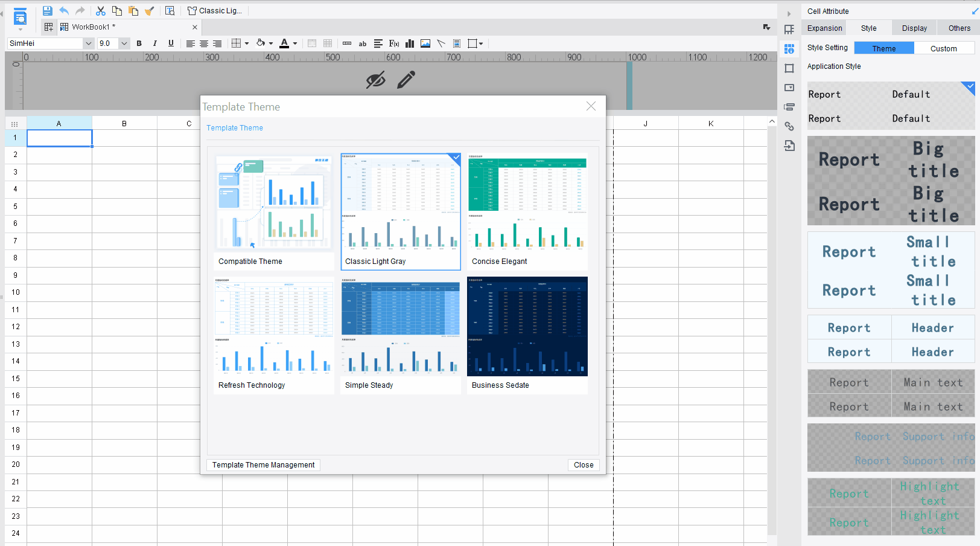Open the SimHei font dropdown
This screenshot has width=980, height=546.
coord(88,43)
